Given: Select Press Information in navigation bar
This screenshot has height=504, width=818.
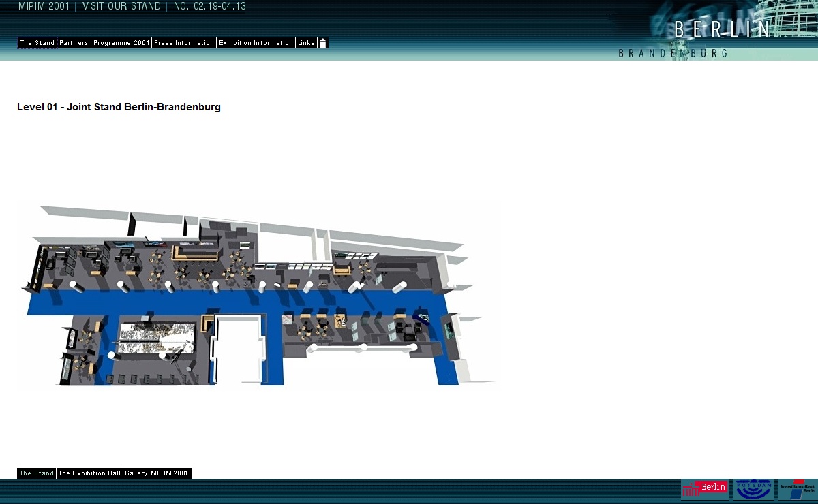Looking at the screenshot, I should (184, 43).
